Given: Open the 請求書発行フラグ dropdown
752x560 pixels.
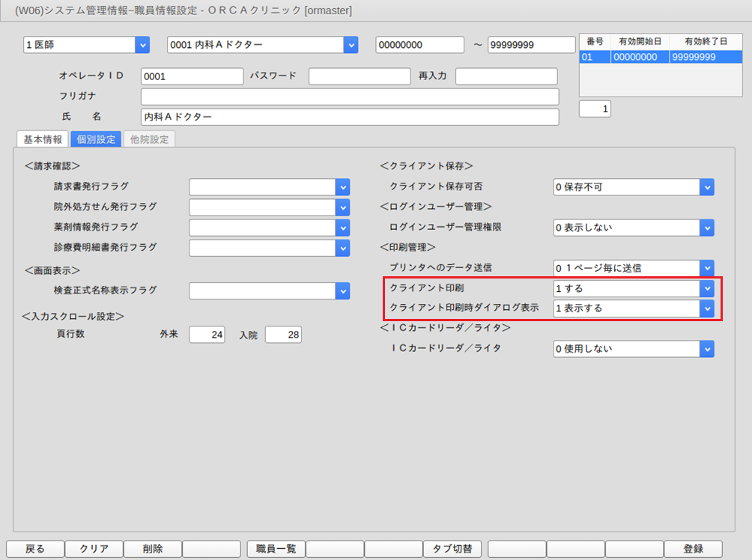Looking at the screenshot, I should point(342,187).
